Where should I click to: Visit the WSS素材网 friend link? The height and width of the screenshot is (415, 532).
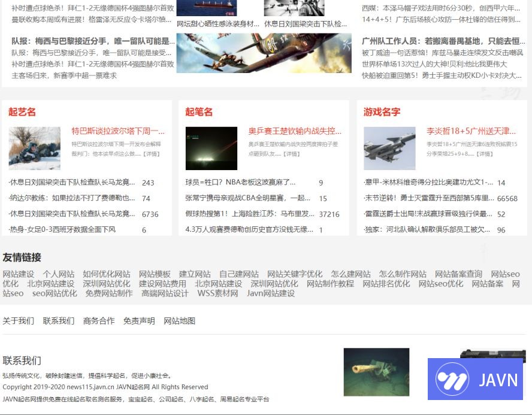pyautogui.click(x=218, y=293)
